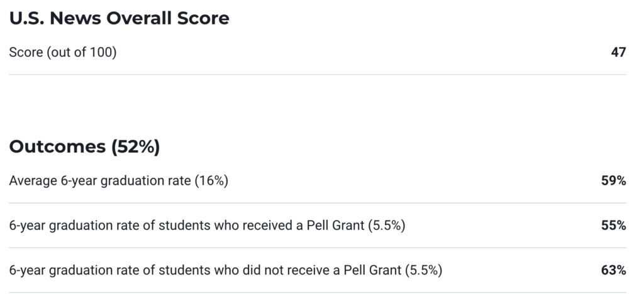This screenshot has height=294, width=644.
Task: Select the "Average 6-year graduation rate" label
Action: (x=99, y=182)
